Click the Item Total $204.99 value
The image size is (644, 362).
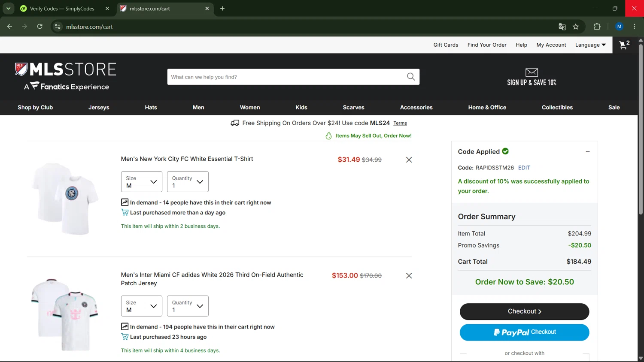point(579,234)
